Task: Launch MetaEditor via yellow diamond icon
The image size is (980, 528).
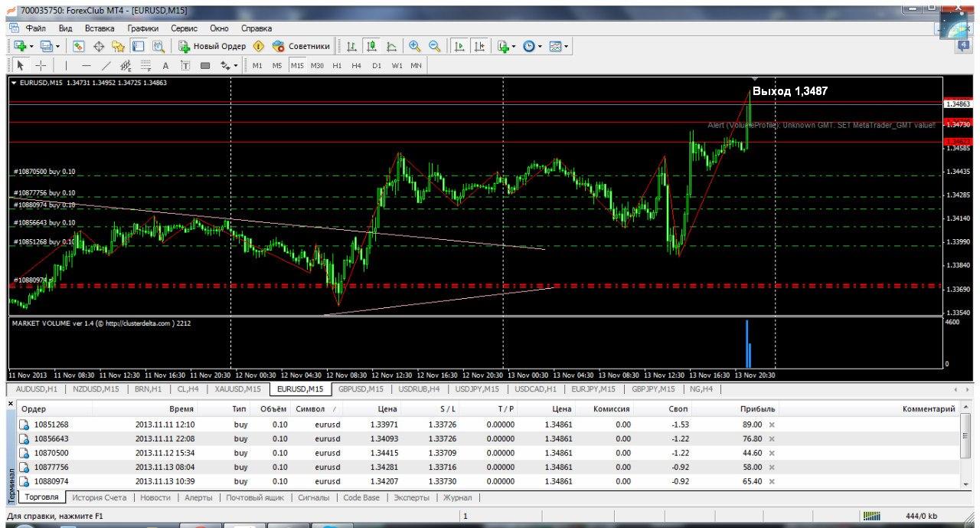Action: (x=258, y=46)
